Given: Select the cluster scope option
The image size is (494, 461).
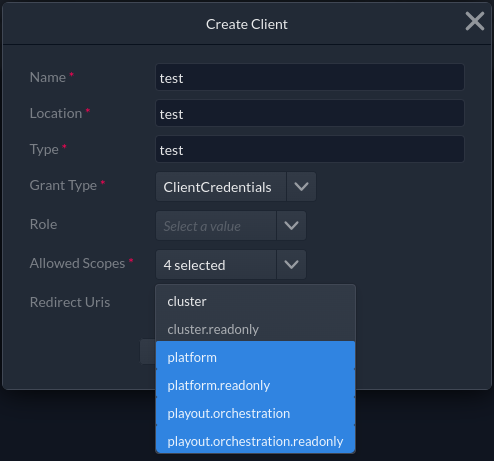Looking at the screenshot, I should [256, 301].
